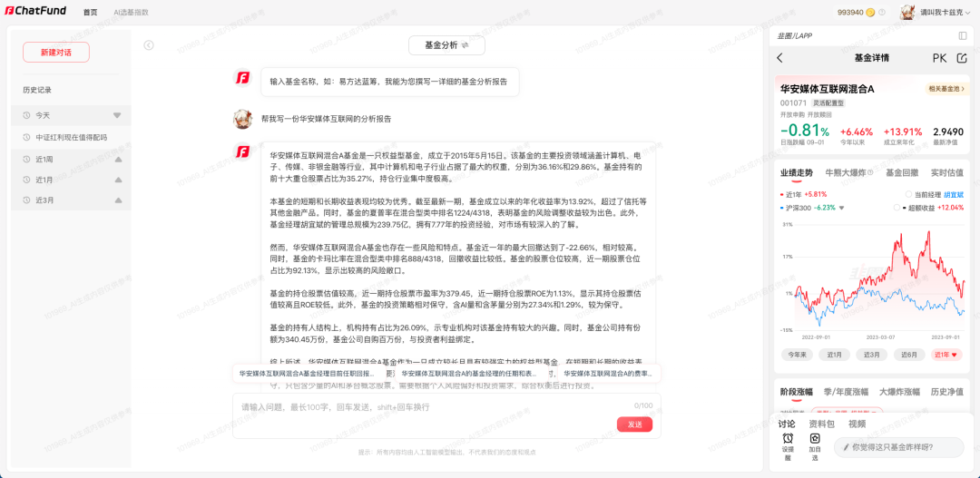980x478 pixels.
Task: Collapse the sidebar with the left arrow circle
Action: tap(149, 45)
